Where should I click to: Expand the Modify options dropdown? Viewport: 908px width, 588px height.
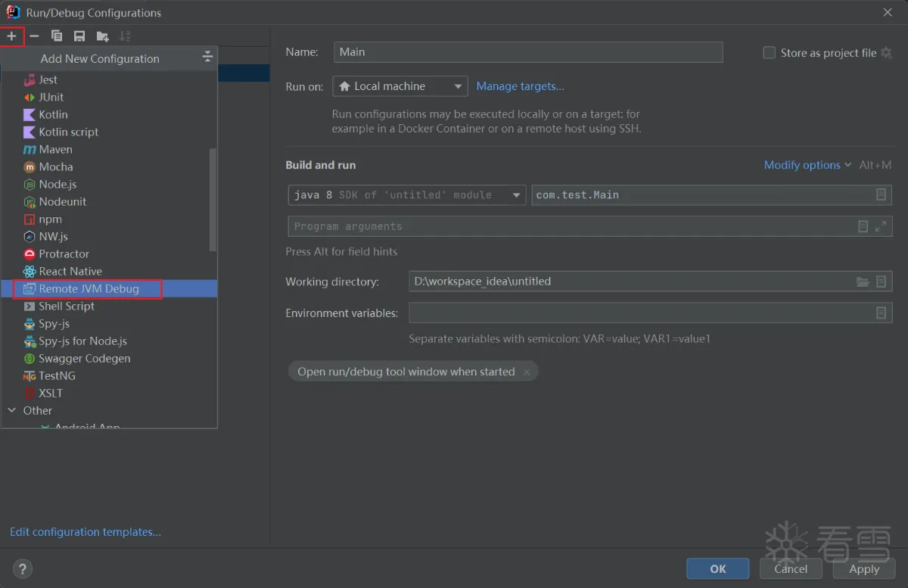pos(807,165)
